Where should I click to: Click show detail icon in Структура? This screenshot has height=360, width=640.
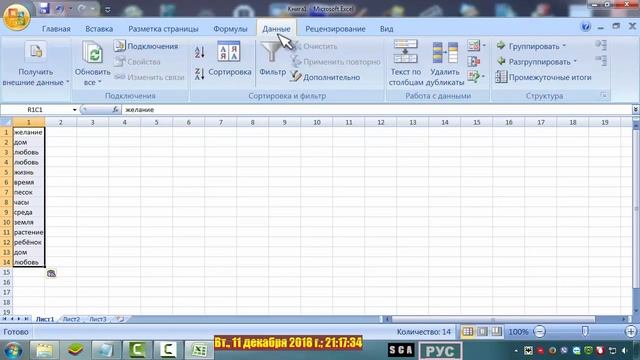(x=601, y=45)
